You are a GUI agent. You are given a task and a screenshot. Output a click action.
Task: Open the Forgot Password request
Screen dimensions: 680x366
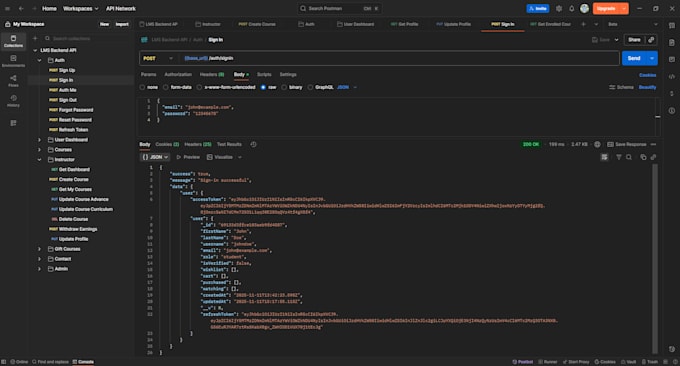[76, 110]
